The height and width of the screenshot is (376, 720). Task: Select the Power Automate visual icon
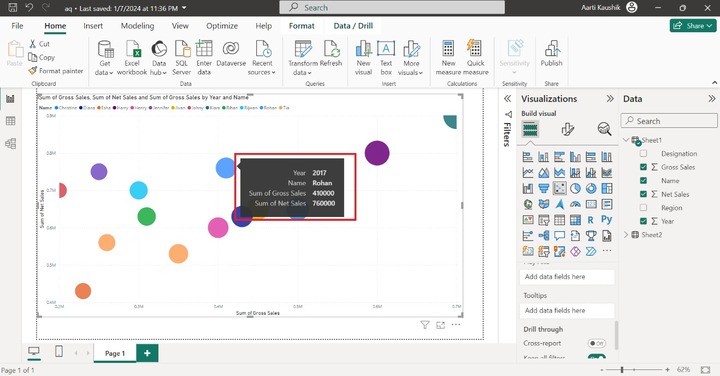coord(591,251)
